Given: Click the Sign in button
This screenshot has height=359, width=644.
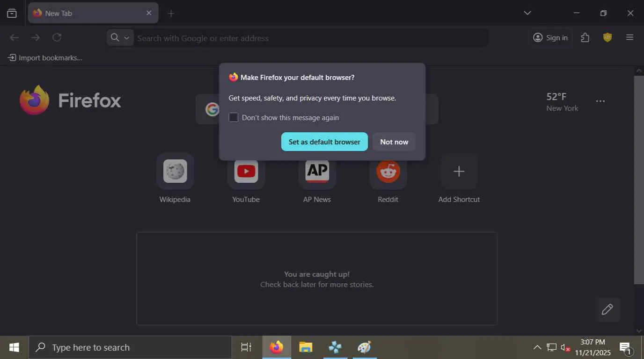Looking at the screenshot, I should [x=550, y=38].
